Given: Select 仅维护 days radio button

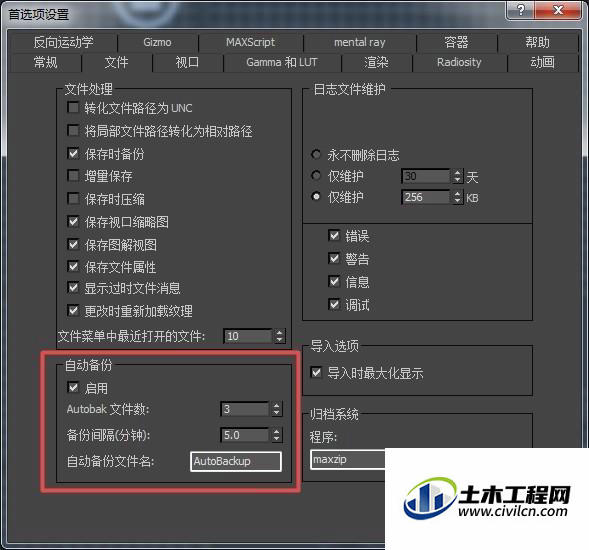Looking at the screenshot, I should point(316,175).
